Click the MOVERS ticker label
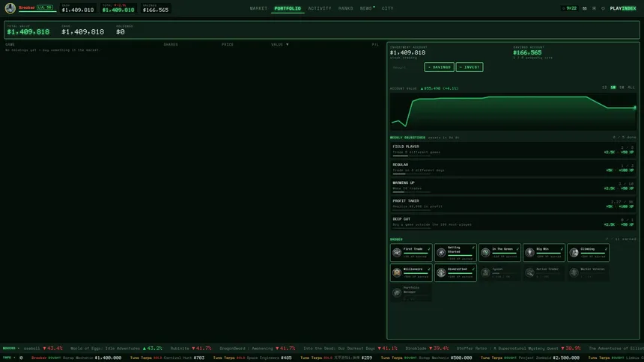The height and width of the screenshot is (362, 644). coord(9,349)
